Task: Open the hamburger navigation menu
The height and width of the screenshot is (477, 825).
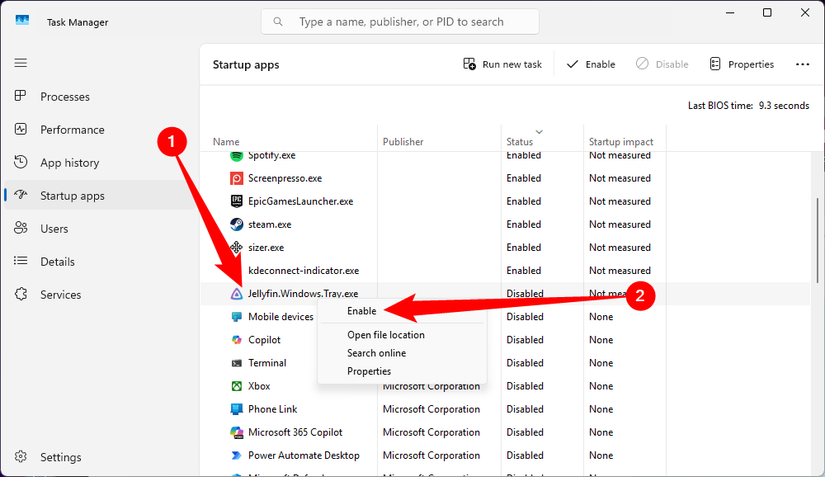Action: pyautogui.click(x=20, y=62)
